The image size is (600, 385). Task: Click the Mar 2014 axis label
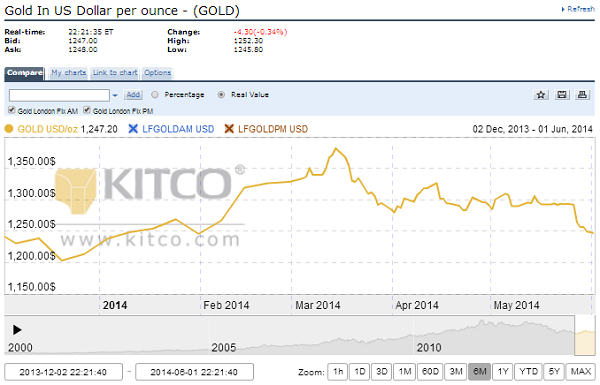click(x=317, y=305)
